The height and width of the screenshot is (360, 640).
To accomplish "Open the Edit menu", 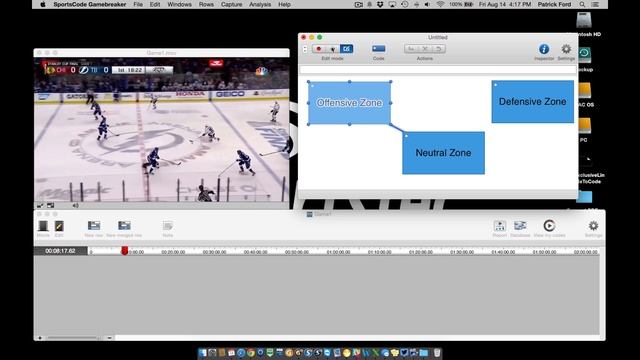I will coord(155,4).
